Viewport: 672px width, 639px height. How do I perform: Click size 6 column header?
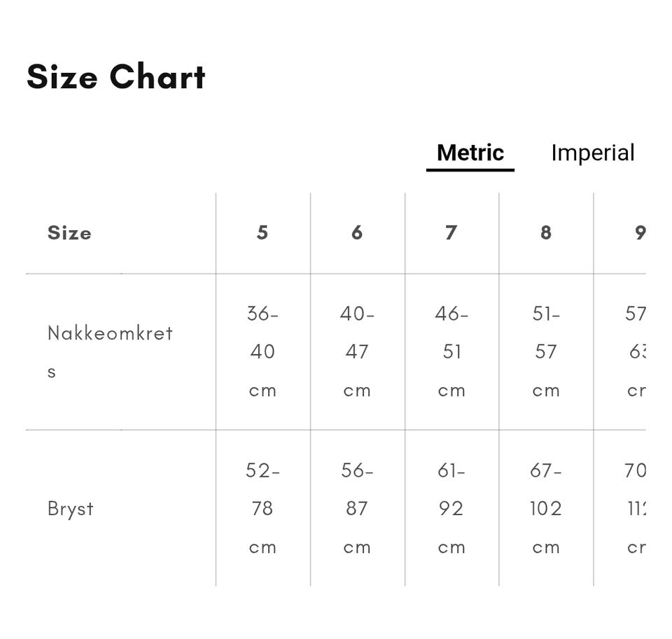(x=357, y=233)
